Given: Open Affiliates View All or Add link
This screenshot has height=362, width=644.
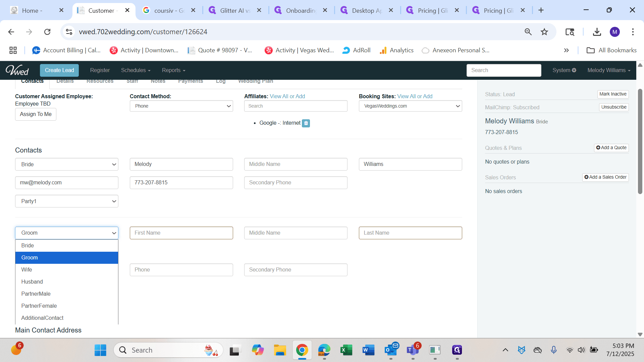Looking at the screenshot, I should [287, 96].
